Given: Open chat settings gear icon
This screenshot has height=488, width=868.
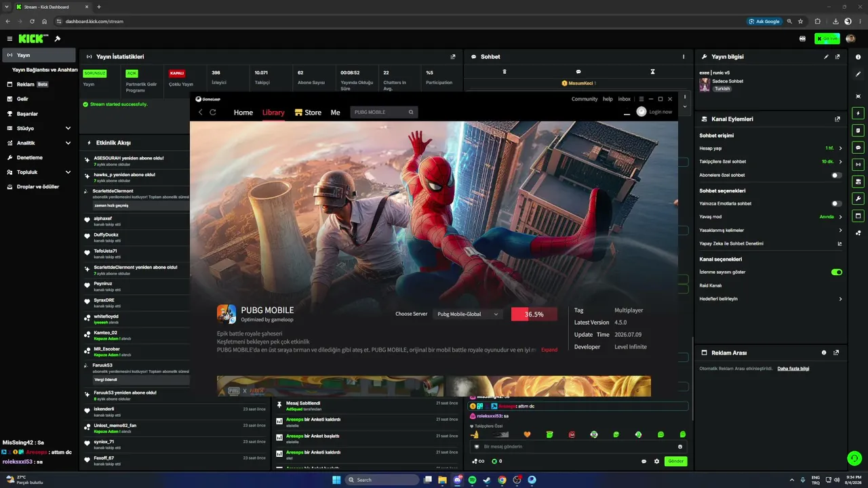Looking at the screenshot, I should [656, 462].
